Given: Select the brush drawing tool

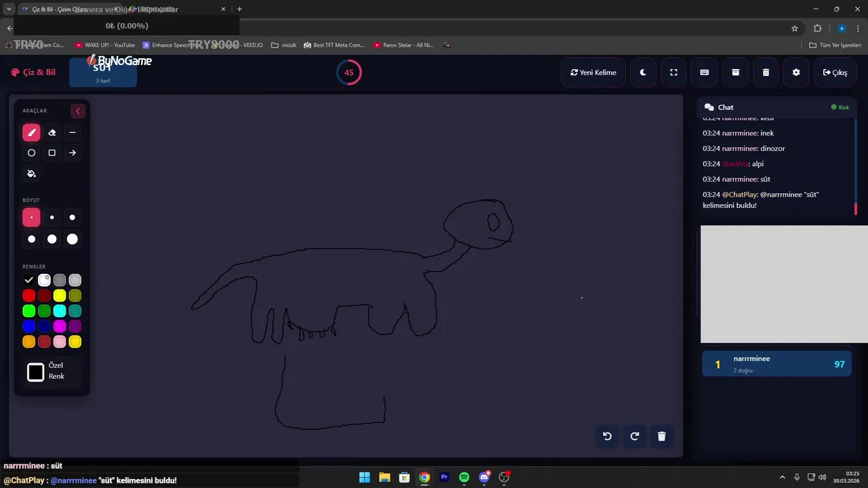Looking at the screenshot, I should click(x=31, y=133).
